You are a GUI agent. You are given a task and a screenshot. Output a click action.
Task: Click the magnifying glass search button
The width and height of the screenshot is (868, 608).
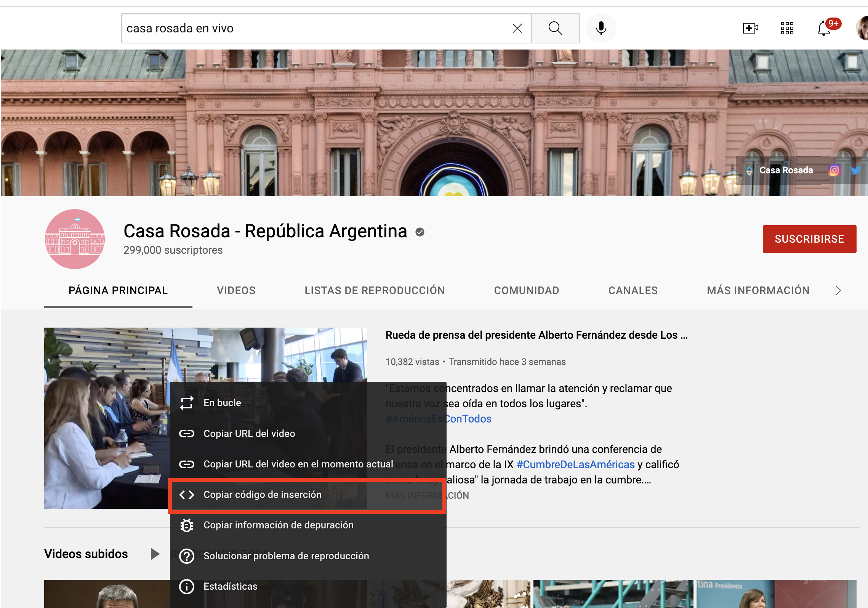(x=555, y=28)
